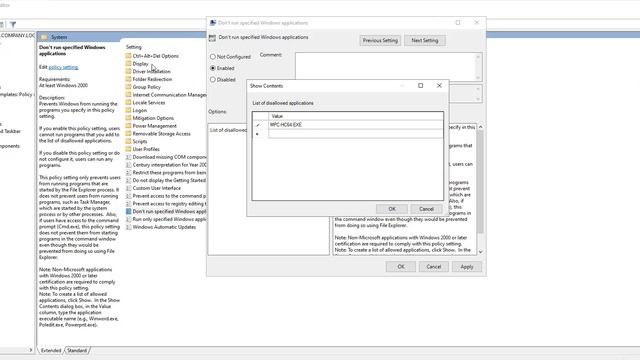Click Cancel in the policy settings dialog
640x360 pixels.
[x=433, y=267]
